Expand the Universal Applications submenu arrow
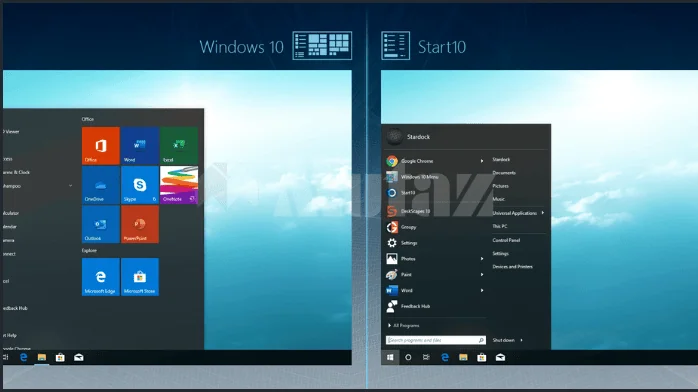The image size is (698, 392). [543, 213]
